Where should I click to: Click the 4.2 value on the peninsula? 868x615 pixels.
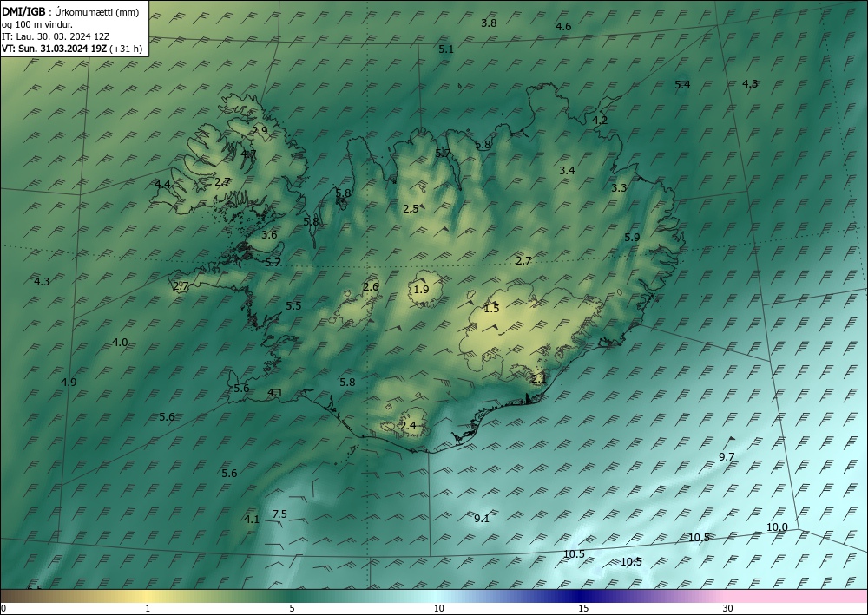coord(600,120)
